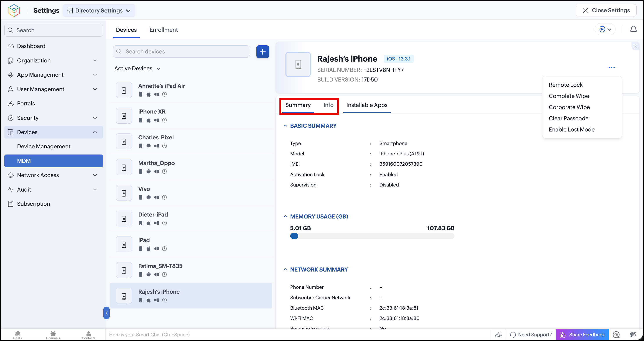Viewport: 644px width, 341px height.
Task: Collapse the BASIC SUMMARY section
Action: click(285, 126)
